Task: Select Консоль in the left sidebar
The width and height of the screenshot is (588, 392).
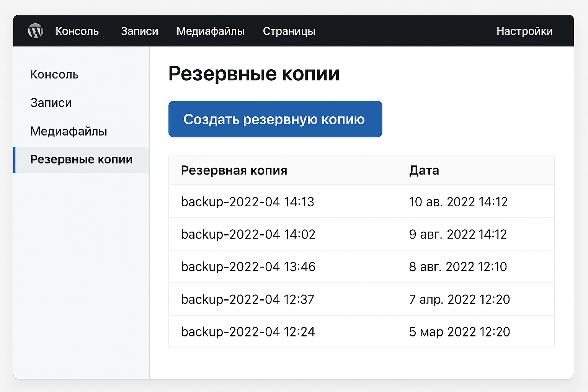Action: [54, 75]
